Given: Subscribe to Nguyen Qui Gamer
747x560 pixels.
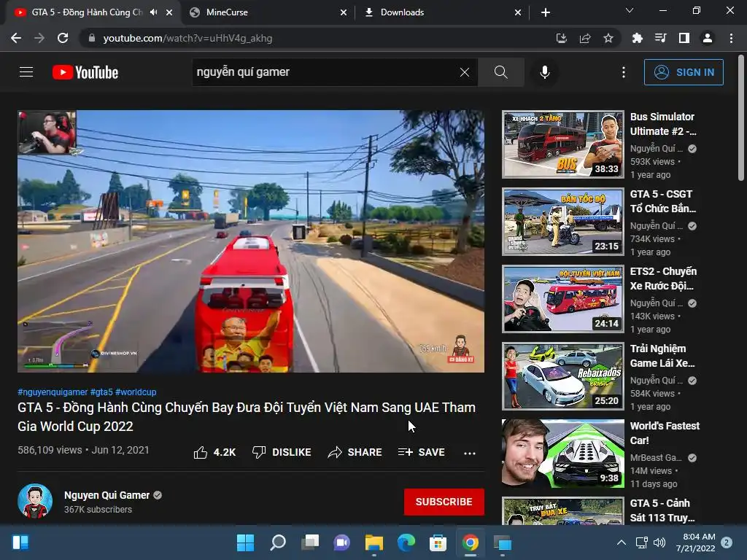Looking at the screenshot, I should pyautogui.click(x=444, y=502).
